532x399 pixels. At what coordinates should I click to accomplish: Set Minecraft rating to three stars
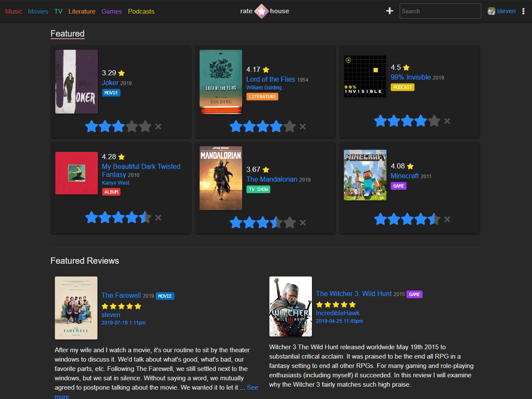pos(407,219)
